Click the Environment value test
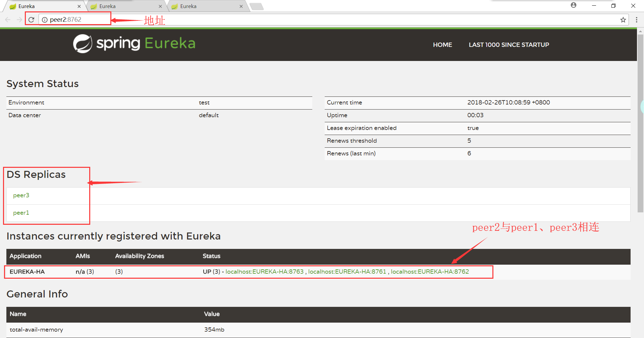This screenshot has width=644, height=338. (204, 103)
